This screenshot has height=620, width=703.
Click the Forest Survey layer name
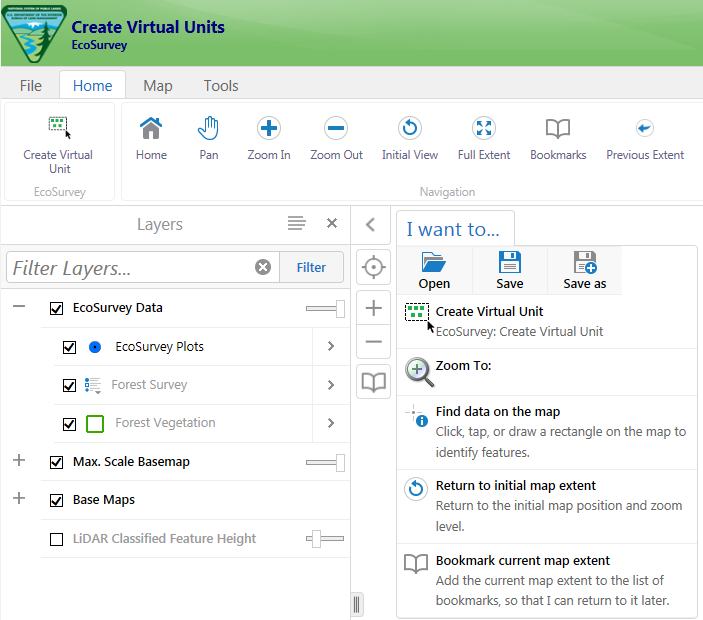[149, 385]
